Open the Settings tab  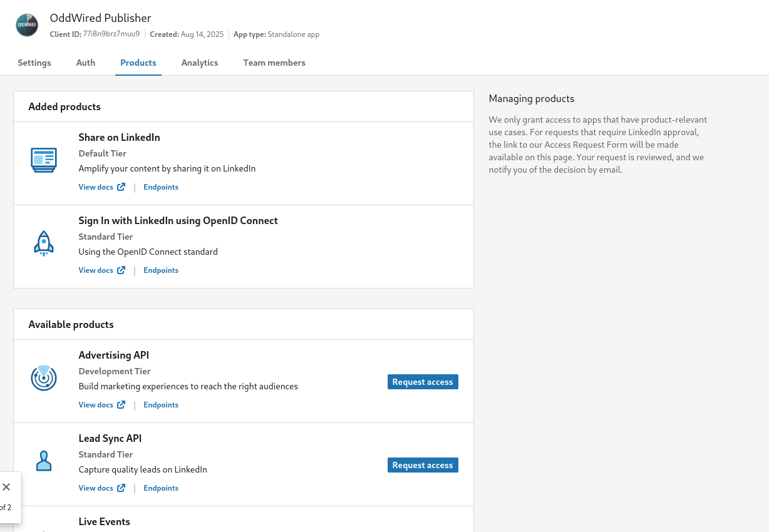(34, 63)
